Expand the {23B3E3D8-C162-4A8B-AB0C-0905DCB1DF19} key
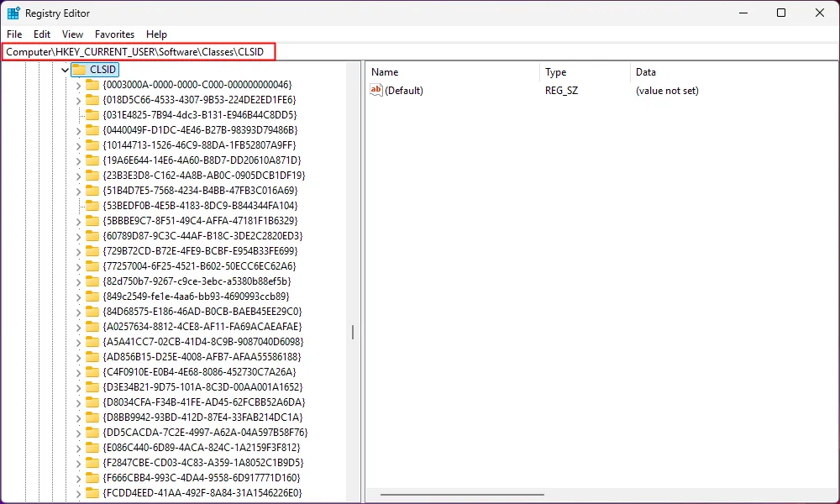This screenshot has width=840, height=504. tap(76, 176)
